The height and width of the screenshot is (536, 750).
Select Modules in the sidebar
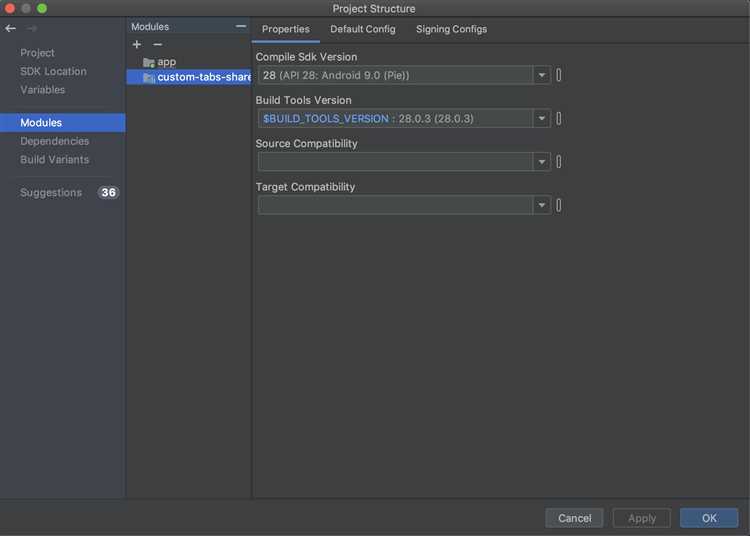tap(63, 122)
